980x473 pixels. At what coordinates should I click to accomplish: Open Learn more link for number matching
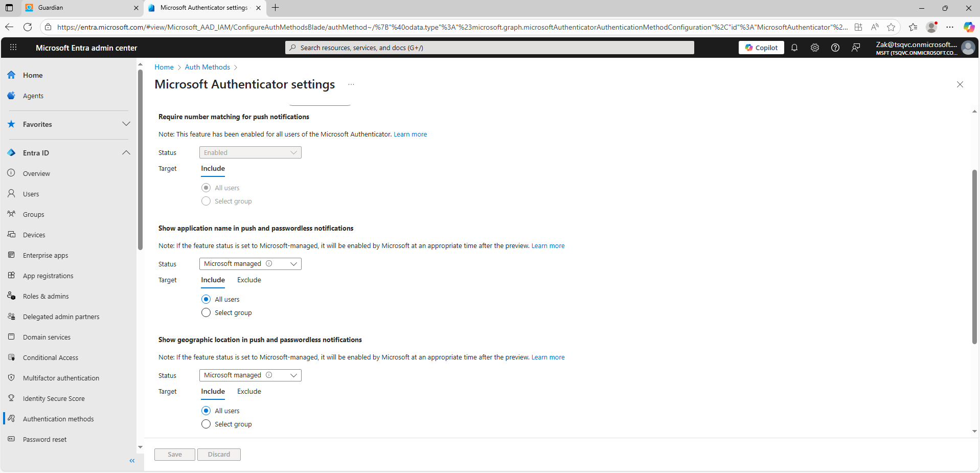[410, 134]
